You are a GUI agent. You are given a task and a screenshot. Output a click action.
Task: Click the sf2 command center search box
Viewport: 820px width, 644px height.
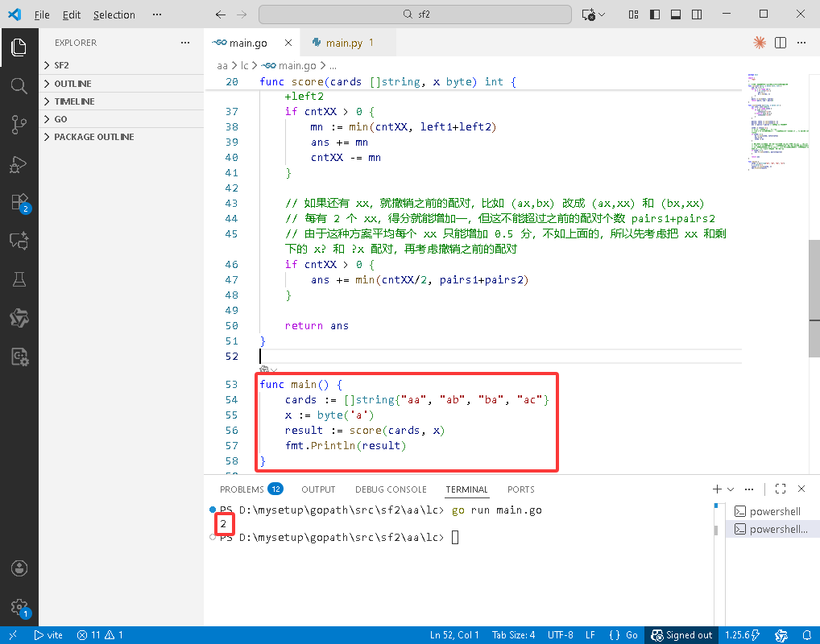point(415,14)
